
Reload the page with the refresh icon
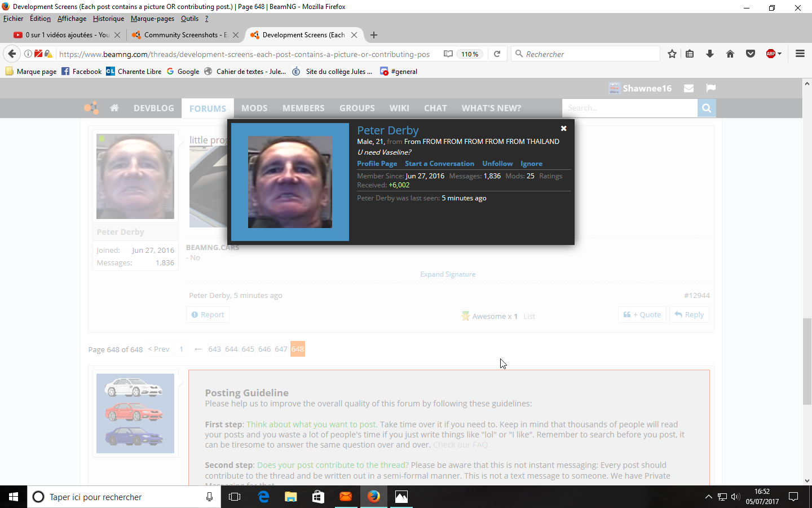[497, 54]
